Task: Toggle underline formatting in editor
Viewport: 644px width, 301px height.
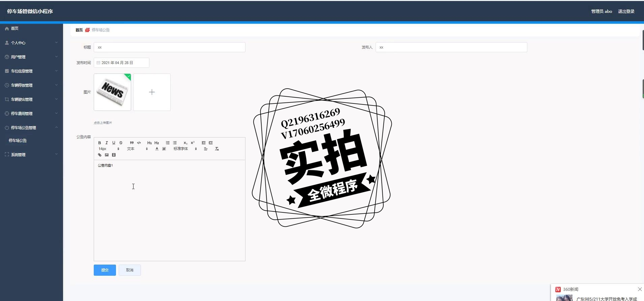Action: [114, 143]
